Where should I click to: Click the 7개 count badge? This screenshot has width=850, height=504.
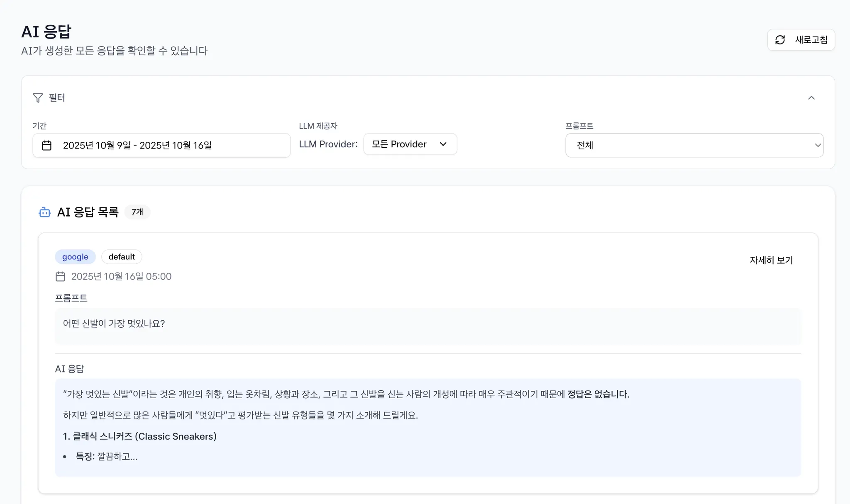137,212
